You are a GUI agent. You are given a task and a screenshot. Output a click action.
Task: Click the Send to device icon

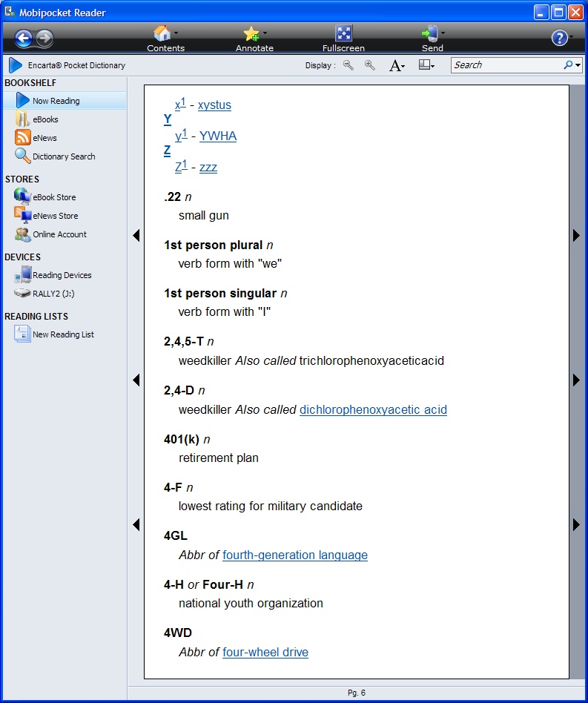click(x=429, y=33)
